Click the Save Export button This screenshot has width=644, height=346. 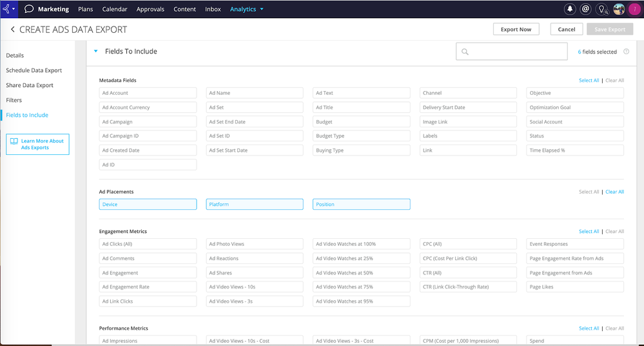tap(610, 29)
